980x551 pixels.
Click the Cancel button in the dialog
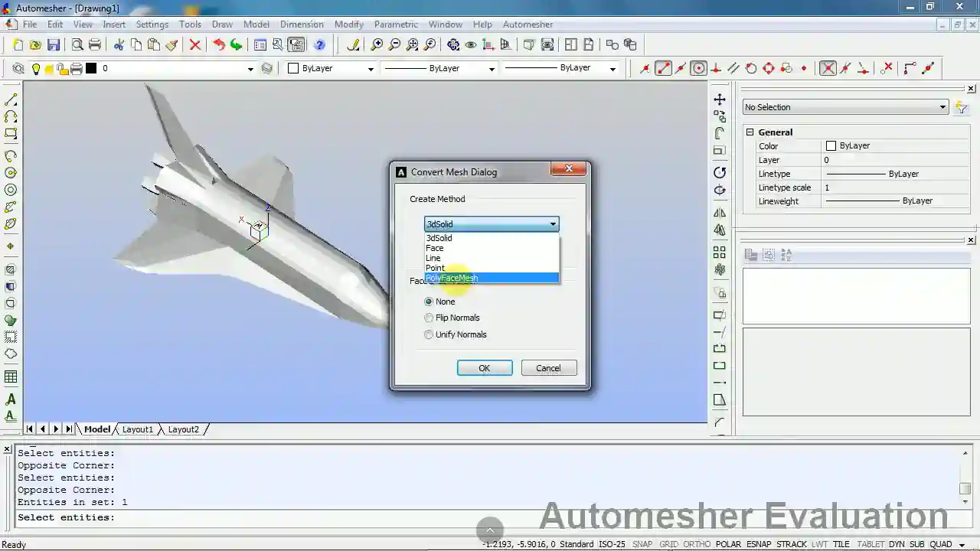pyautogui.click(x=548, y=368)
